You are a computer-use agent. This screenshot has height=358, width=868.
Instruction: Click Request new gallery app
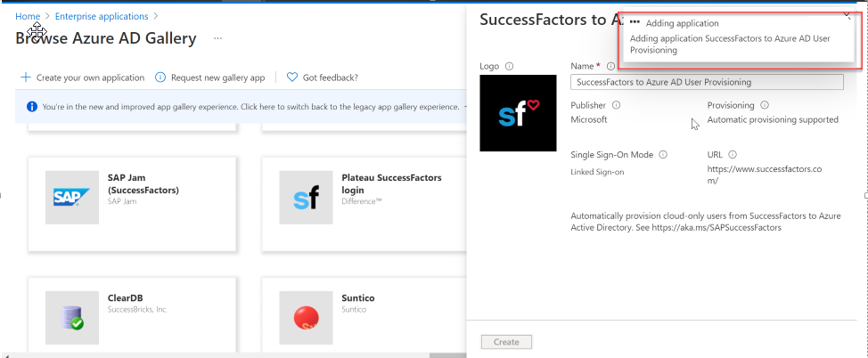click(x=218, y=77)
